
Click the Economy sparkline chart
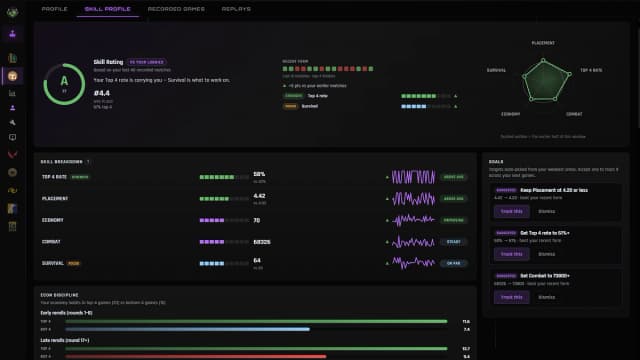tap(413, 220)
